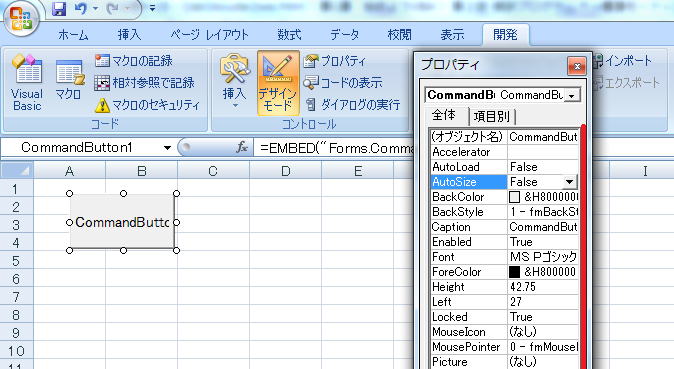Save the workbook from quick access toolbar

[x=59, y=9]
